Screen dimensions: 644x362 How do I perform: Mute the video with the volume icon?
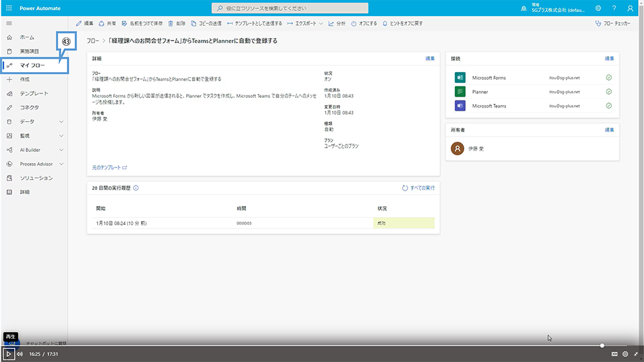[20, 354]
